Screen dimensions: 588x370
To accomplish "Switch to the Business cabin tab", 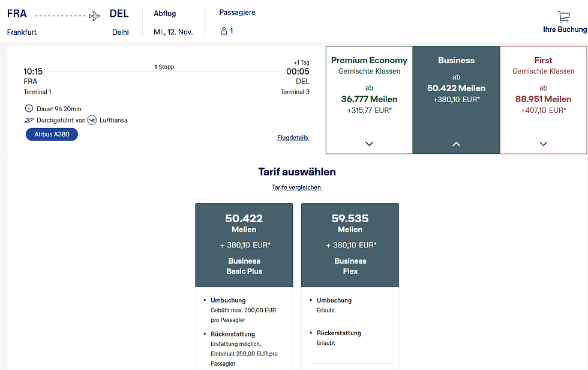I will [x=456, y=84].
